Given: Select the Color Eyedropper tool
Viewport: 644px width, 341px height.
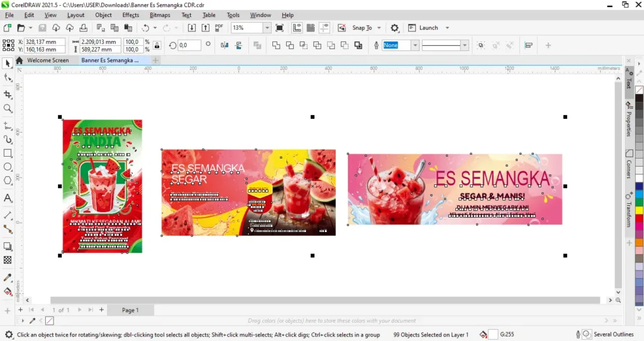Looking at the screenshot, I should tap(8, 277).
